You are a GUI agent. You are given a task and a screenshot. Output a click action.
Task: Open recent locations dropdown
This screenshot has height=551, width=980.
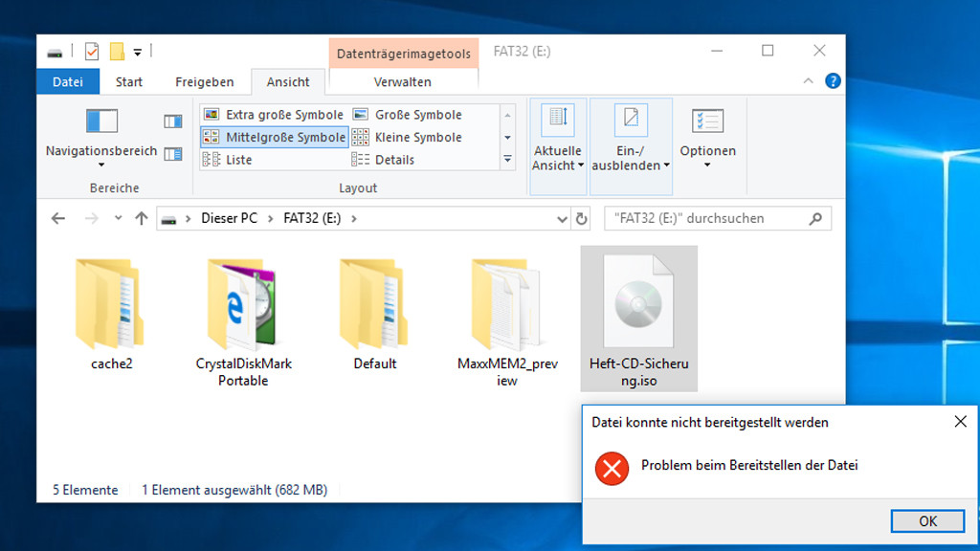(x=118, y=218)
